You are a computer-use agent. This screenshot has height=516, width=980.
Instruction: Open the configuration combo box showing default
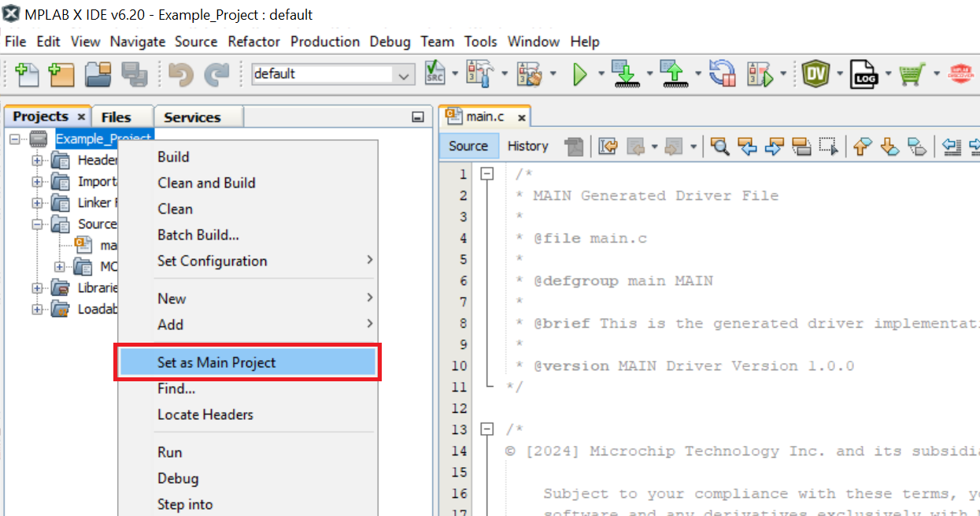coord(333,74)
